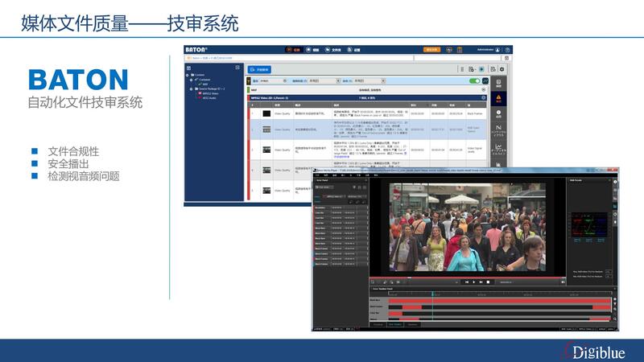This screenshot has width=644, height=362.
Task: Toggle the green switch in filter bar
Action: point(474,80)
